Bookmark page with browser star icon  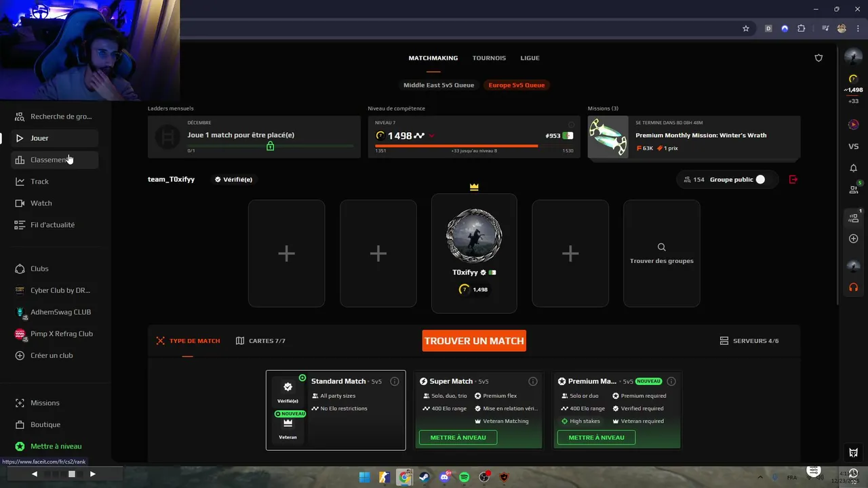pos(746,28)
